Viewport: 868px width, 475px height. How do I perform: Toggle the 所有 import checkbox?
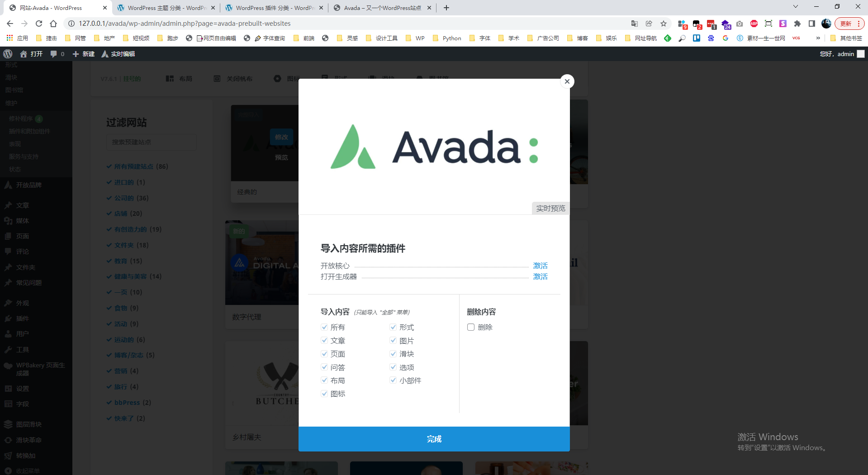pyautogui.click(x=324, y=327)
